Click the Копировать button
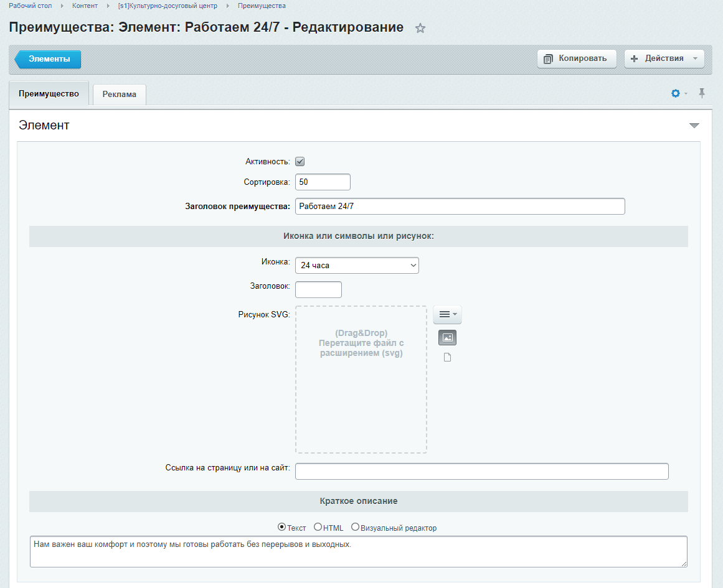 click(577, 58)
